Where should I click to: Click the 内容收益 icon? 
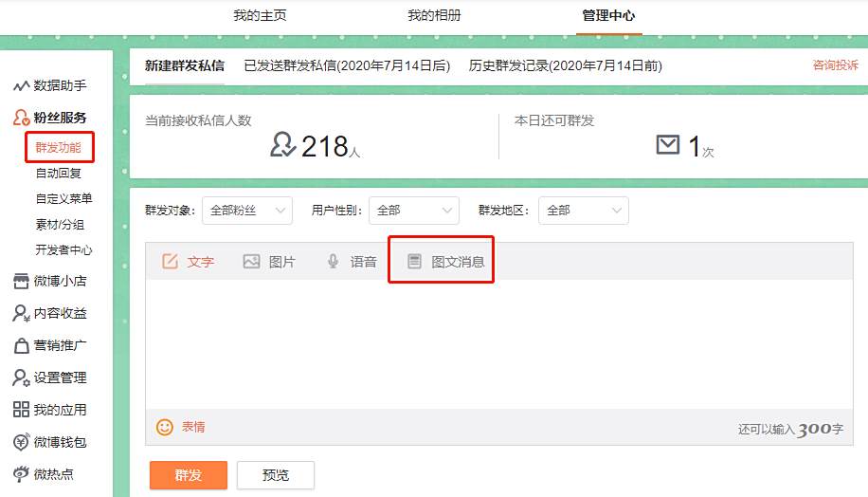click(x=21, y=313)
